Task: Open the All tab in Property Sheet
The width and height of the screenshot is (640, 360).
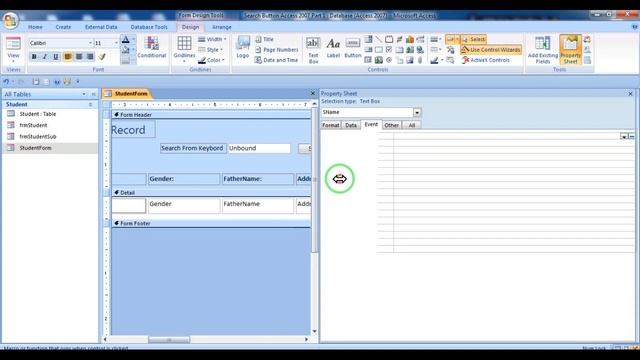Action: point(412,125)
